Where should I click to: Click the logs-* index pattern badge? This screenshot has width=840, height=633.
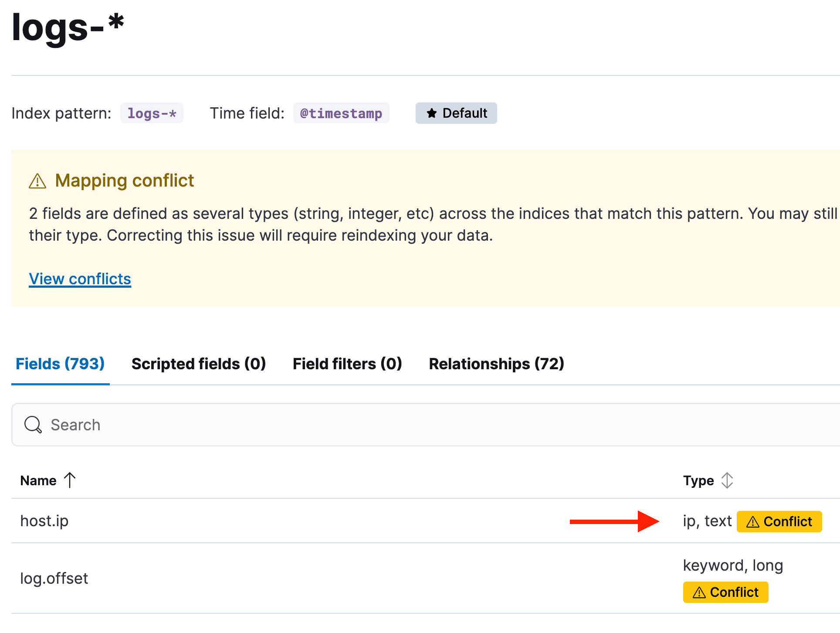[x=152, y=113]
